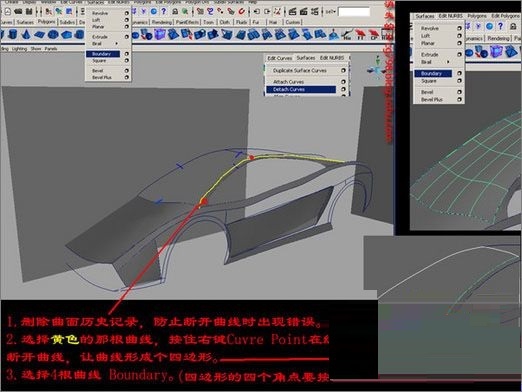Open Loft option box in left Surfaces menu
This screenshot has width=522, height=392.
point(126,20)
